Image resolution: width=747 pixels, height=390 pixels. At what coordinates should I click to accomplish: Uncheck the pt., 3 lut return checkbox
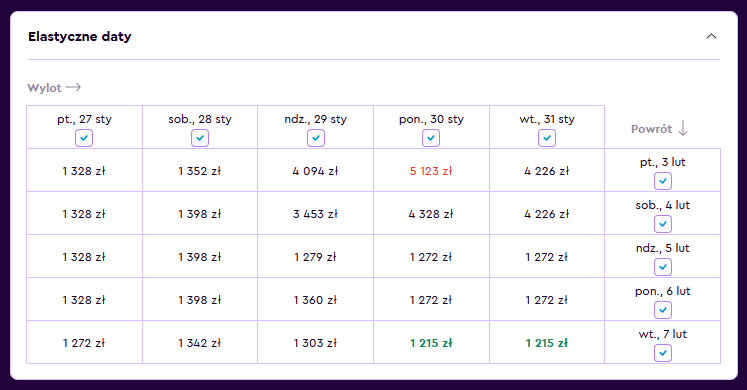pyautogui.click(x=663, y=181)
